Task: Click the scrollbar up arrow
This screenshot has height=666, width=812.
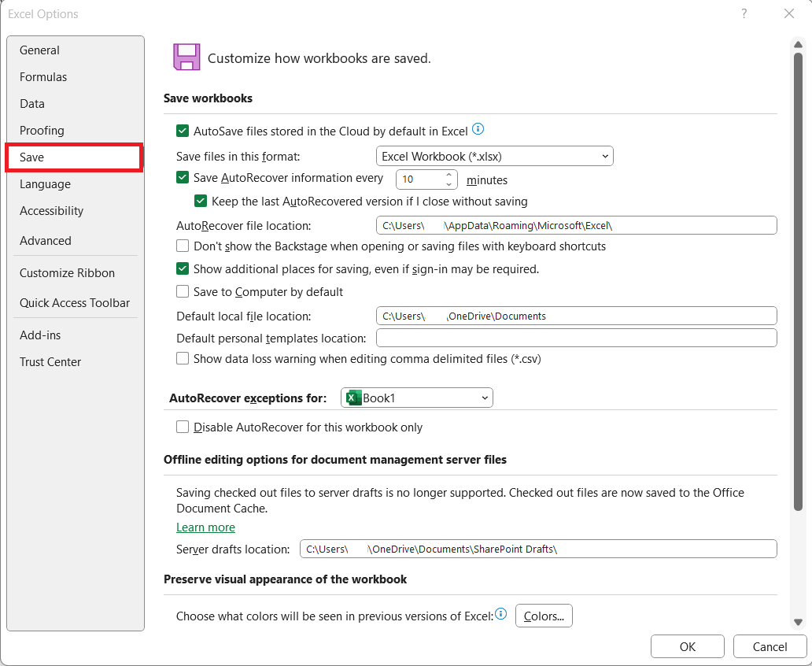Action: pos(798,45)
